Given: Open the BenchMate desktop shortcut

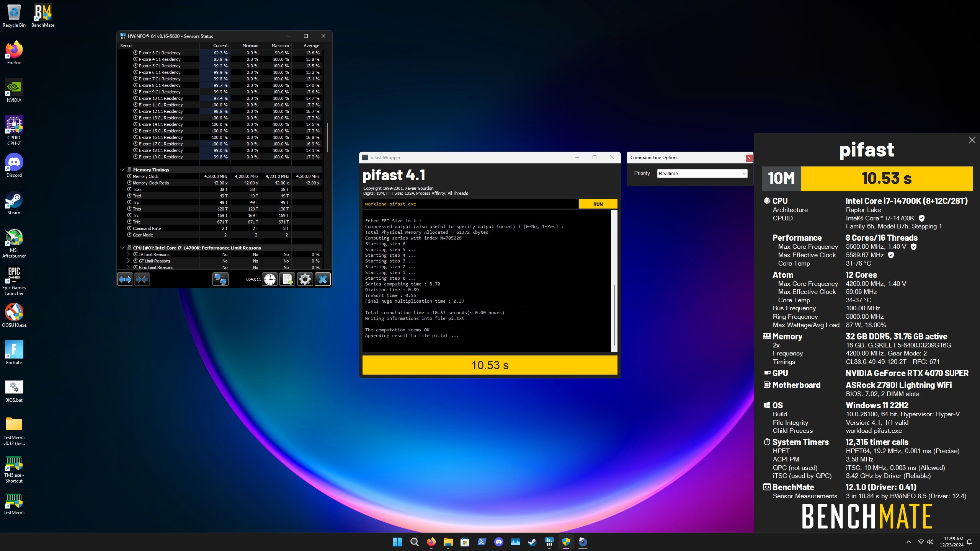Looking at the screenshot, I should click(43, 16).
